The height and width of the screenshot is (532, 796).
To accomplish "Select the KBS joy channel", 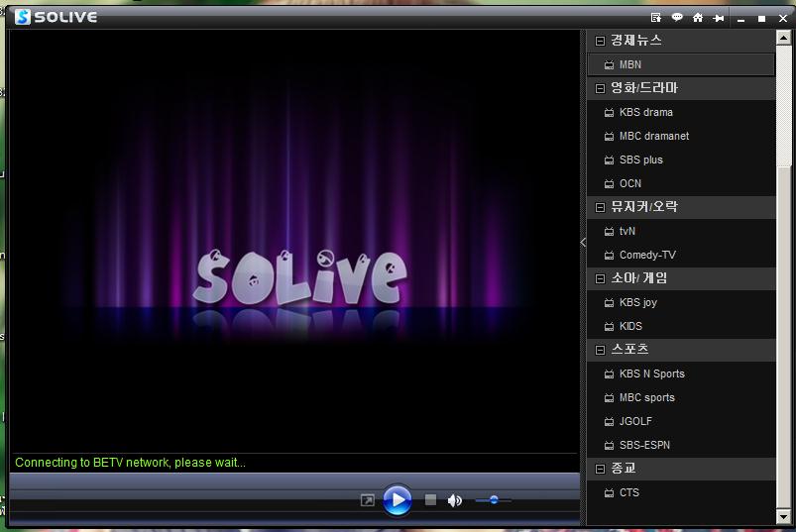I will click(x=681, y=303).
